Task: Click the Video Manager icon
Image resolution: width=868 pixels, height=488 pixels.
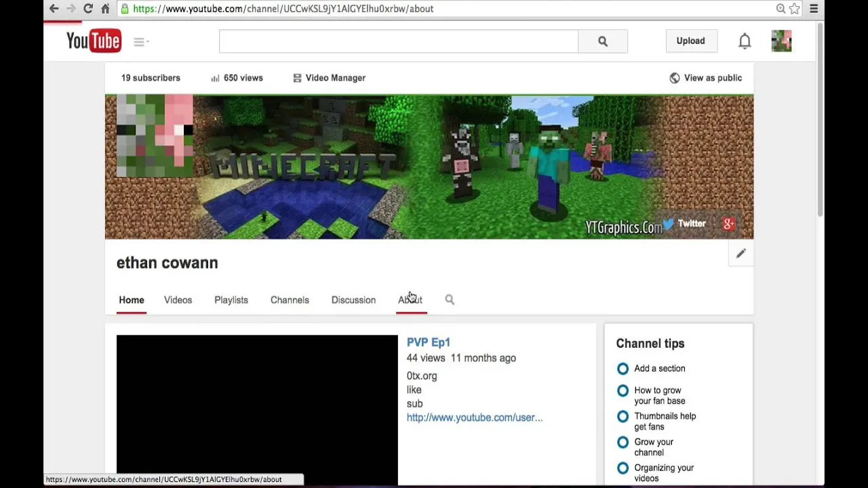Action: click(x=297, y=78)
